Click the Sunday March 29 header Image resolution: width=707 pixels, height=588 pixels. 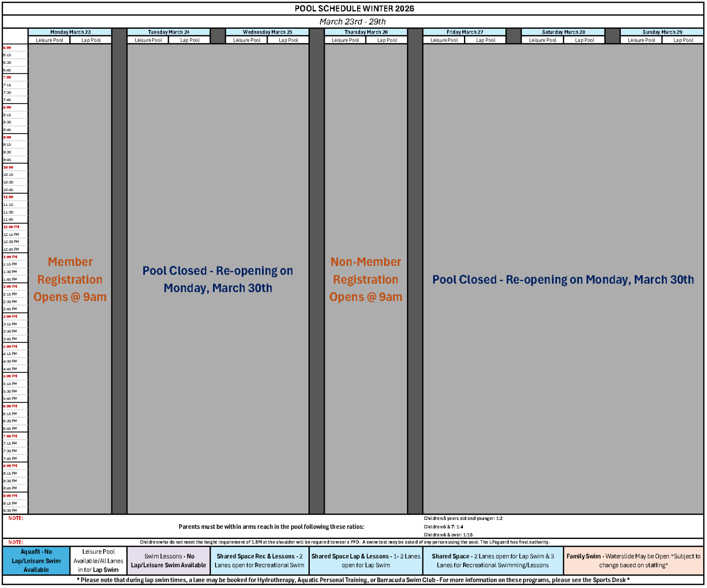662,32
